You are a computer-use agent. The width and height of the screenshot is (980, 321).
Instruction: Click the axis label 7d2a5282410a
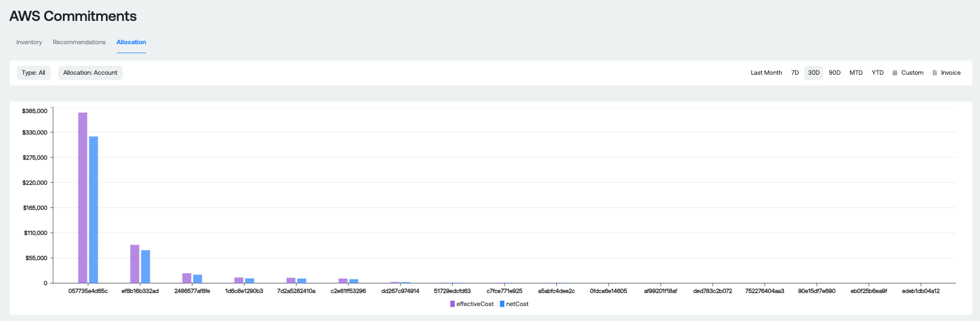coord(296,291)
